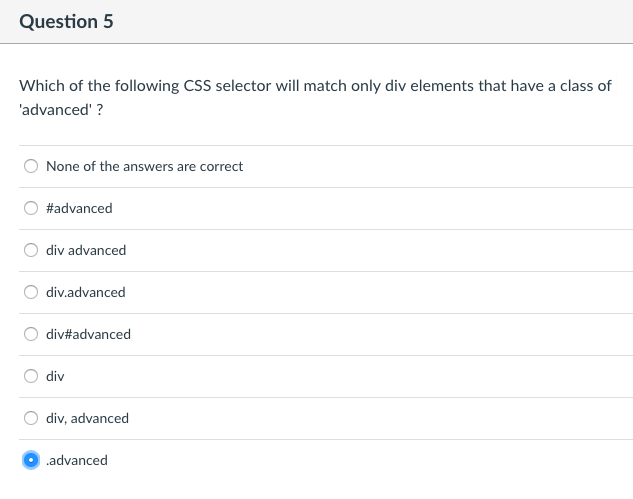Select the 'div#advanced' radio button

pyautogui.click(x=32, y=334)
